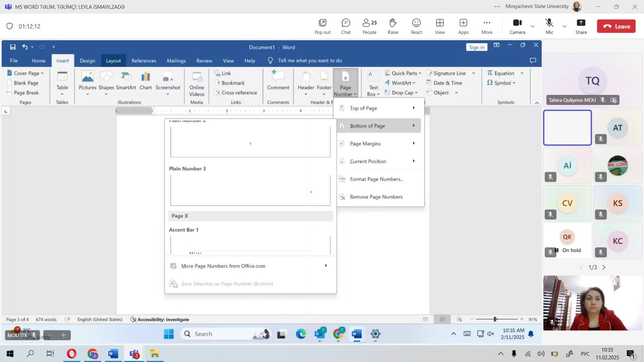
Task: Click the Save icon in Word title bar
Action: coord(13,47)
